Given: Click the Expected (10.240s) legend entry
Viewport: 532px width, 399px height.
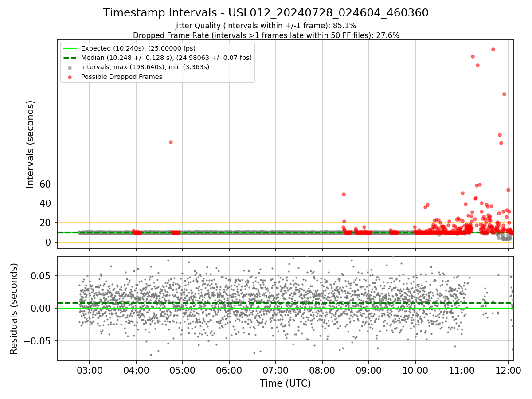Looking at the screenshot, I should pyautogui.click(x=138, y=48).
